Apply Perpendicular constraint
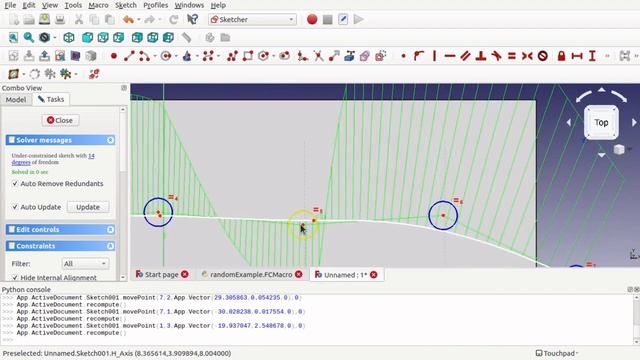Screen dimensions: 640x360 pyautogui.click(x=481, y=56)
